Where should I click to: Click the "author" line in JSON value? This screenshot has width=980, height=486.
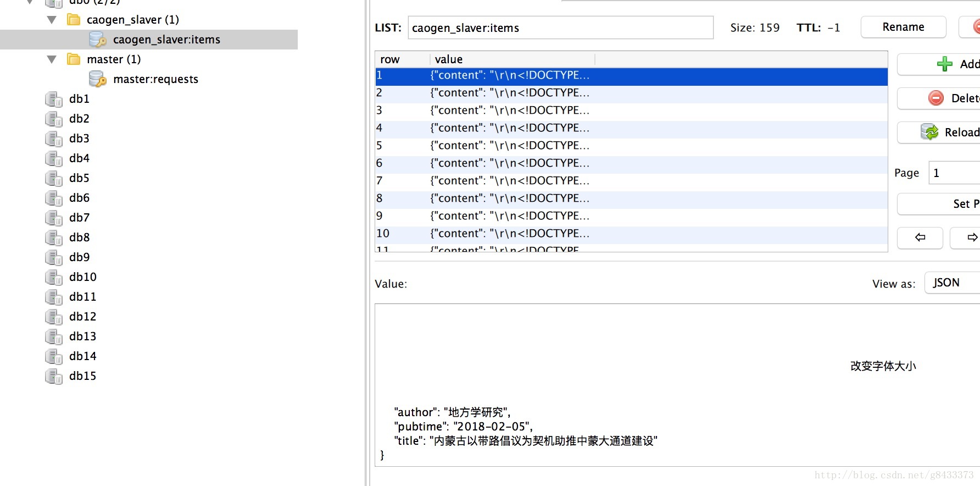[x=452, y=412]
